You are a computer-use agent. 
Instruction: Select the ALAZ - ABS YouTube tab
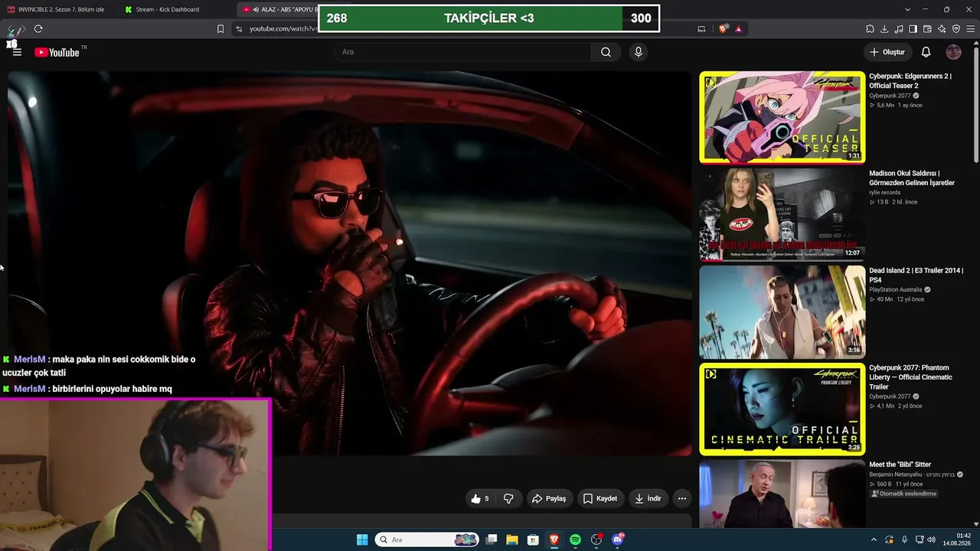278,9
